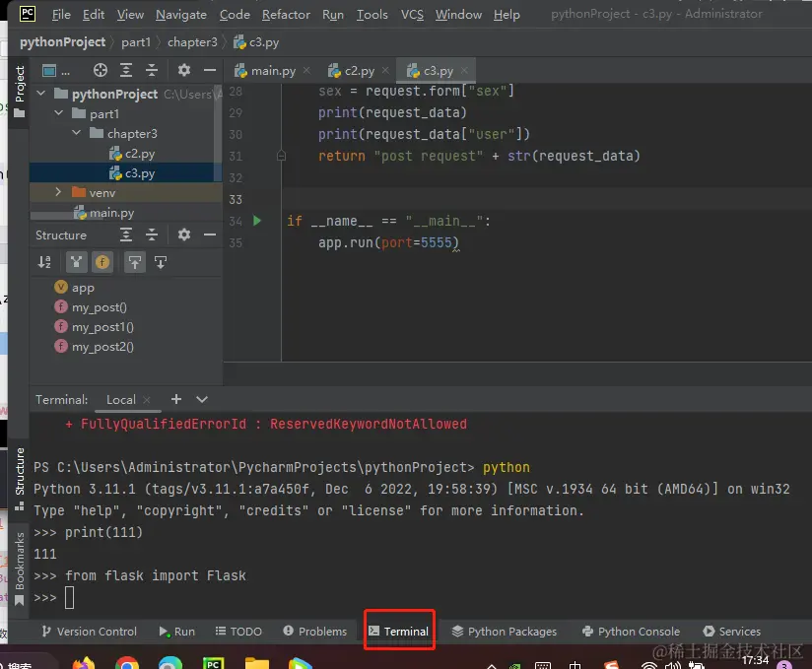Open the Refactor menu
This screenshot has width=812, height=669.
pyautogui.click(x=286, y=15)
